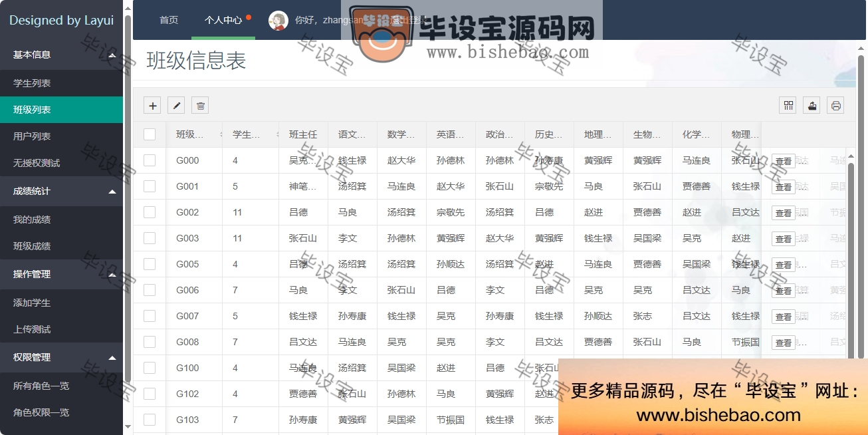Click sort arrows in 班级 column header
Viewport: 868px width, 435px height.
[x=221, y=134]
